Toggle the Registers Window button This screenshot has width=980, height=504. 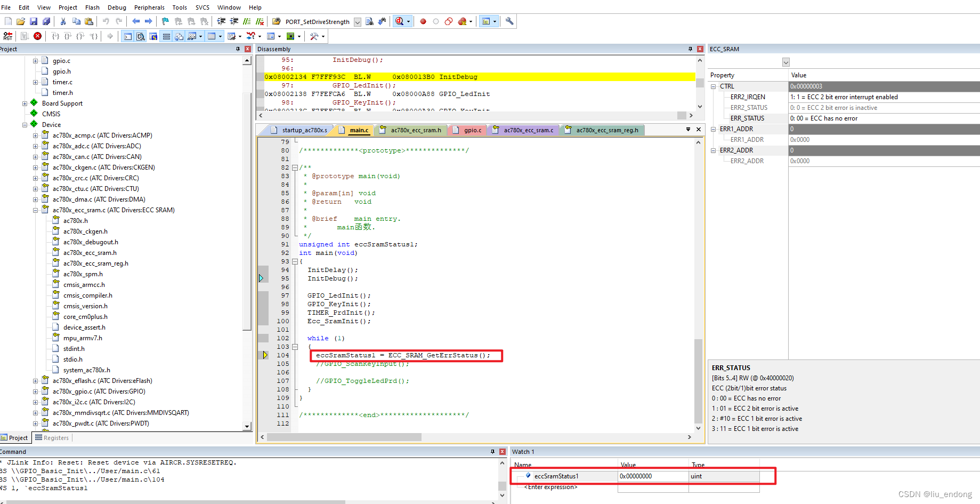tap(166, 36)
